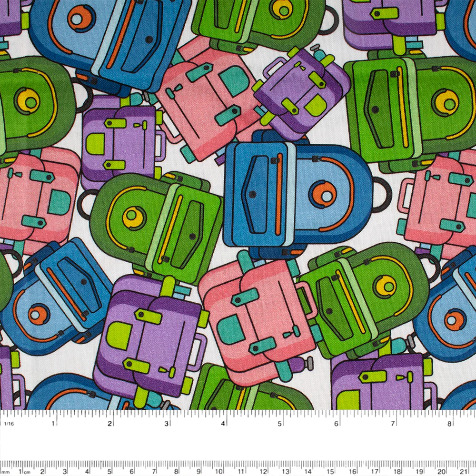This screenshot has width=476, height=476.
Task: Click the "cm" label on the metric ruler
Action: [x=27, y=472]
